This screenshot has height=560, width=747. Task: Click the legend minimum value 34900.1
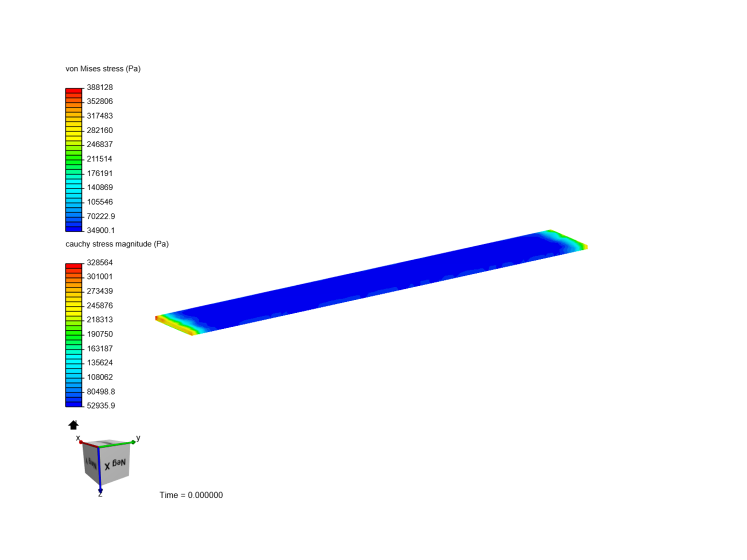click(101, 230)
